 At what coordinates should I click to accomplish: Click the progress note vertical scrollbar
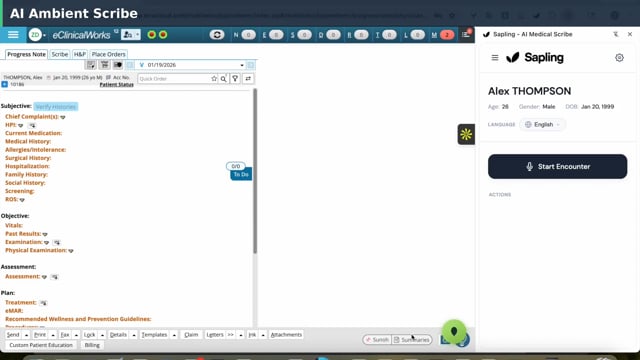click(255, 171)
